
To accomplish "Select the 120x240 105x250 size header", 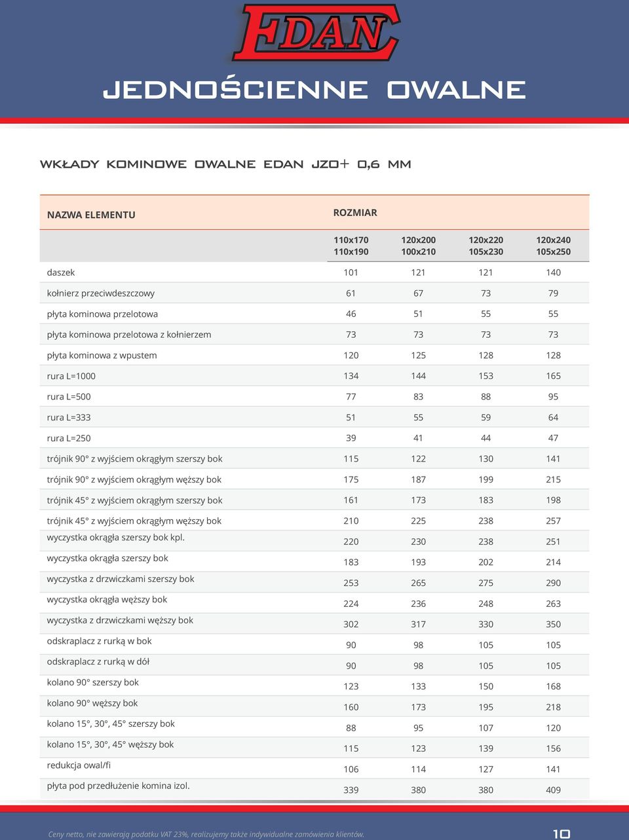I will click(553, 246).
